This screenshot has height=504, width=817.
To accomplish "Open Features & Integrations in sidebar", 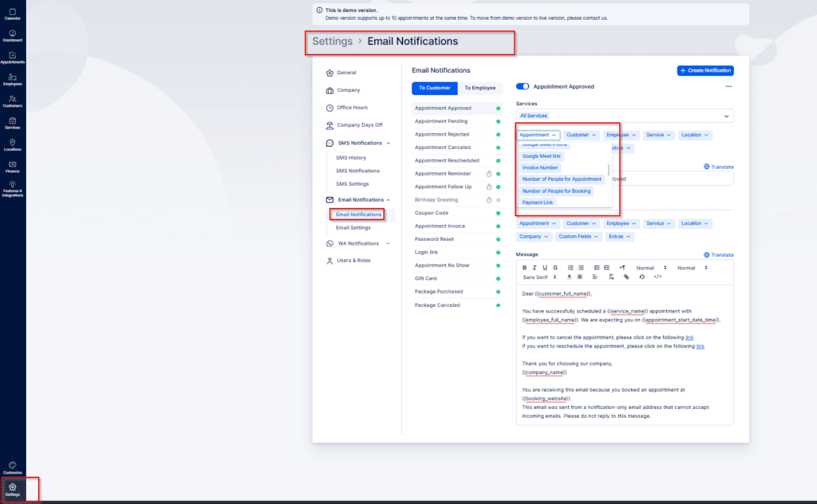I will 13,189.
